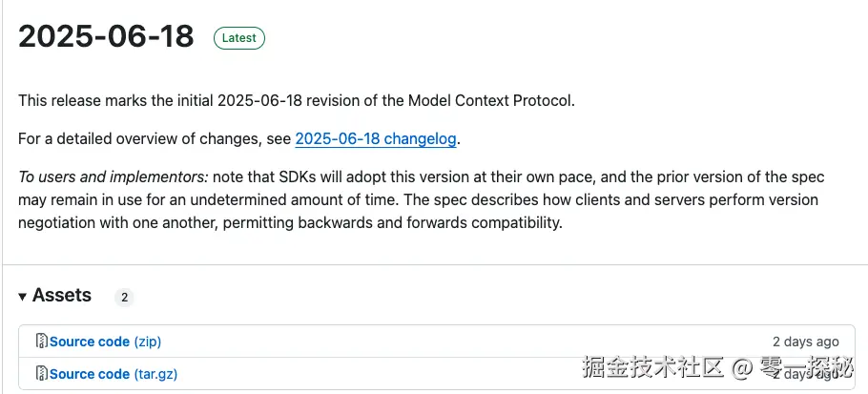Screen dimensions: 868x394
Task: Click the 'This release marks the initial' sentence
Action: (116, 100)
